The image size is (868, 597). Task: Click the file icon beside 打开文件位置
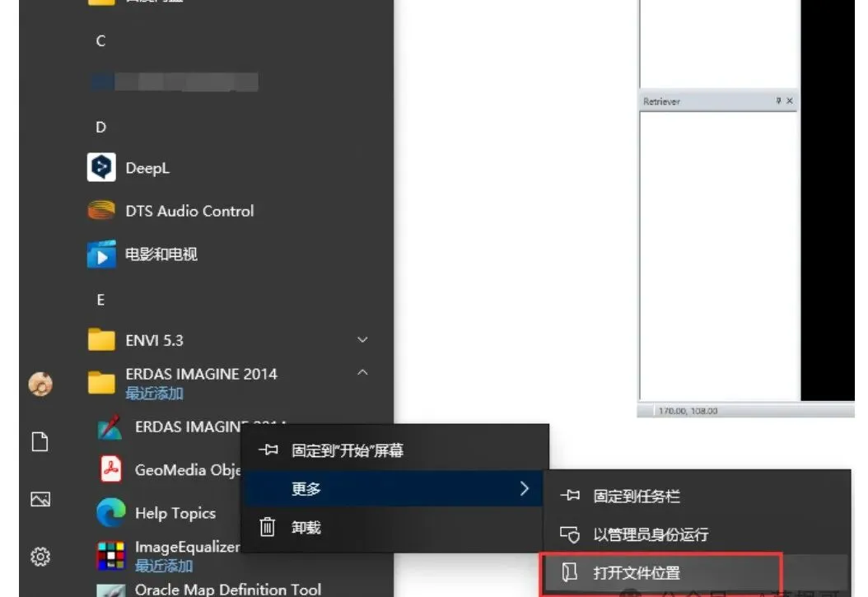(x=570, y=572)
